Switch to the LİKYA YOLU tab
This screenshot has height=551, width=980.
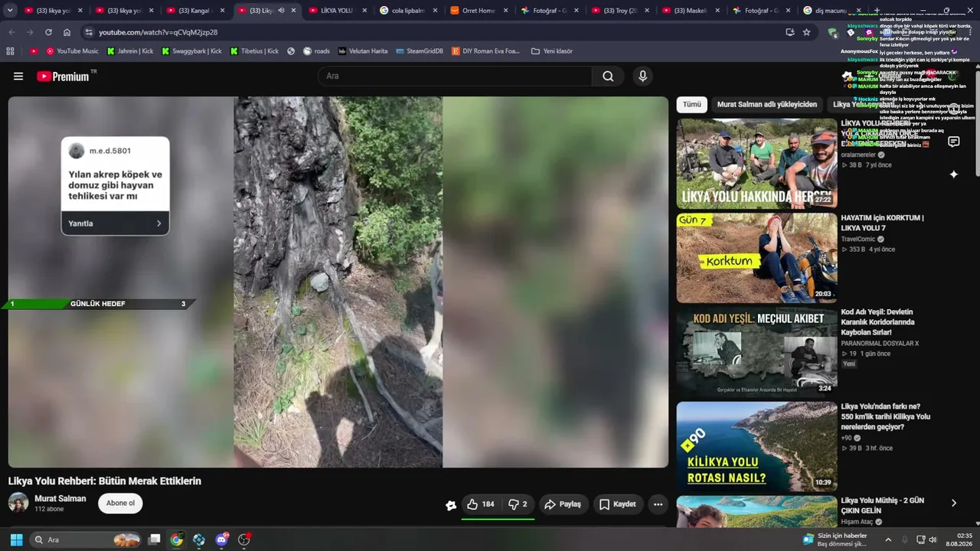(337, 11)
